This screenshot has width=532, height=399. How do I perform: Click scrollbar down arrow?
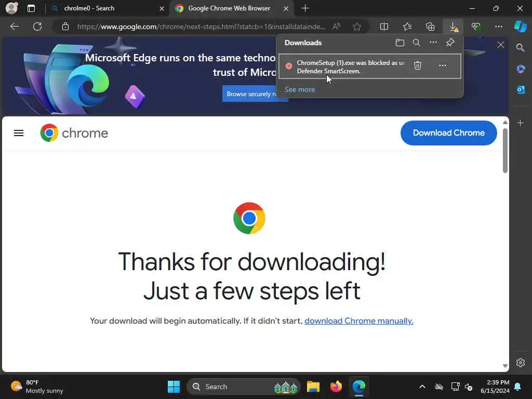pyautogui.click(x=505, y=366)
